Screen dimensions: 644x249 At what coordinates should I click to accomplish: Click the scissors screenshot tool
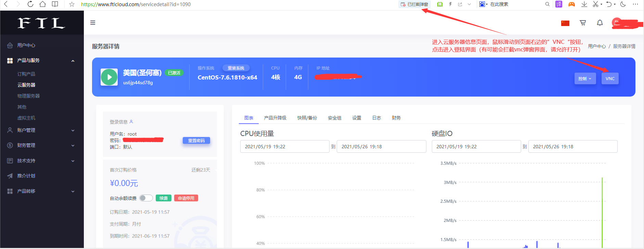pos(596,4)
